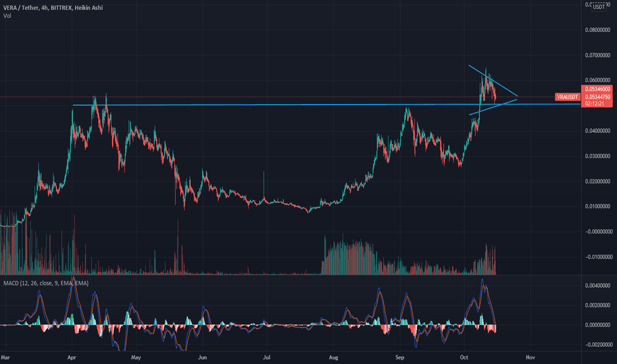Click 0.01000000 on the price scale
The width and height of the screenshot is (617, 364).
click(597, 206)
